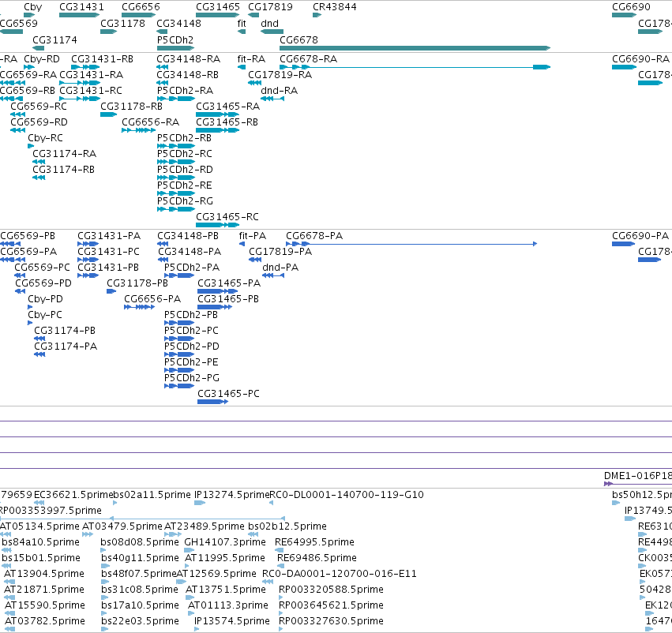The height and width of the screenshot is (633, 672).
Task: Open the RP003320588.5prime EST feature
Action: click(x=280, y=597)
